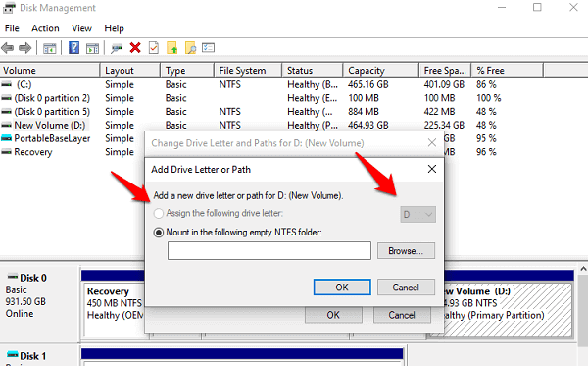Image resolution: width=588 pixels, height=366 pixels.
Task: Sort by the % Free column header
Action: coord(508,71)
